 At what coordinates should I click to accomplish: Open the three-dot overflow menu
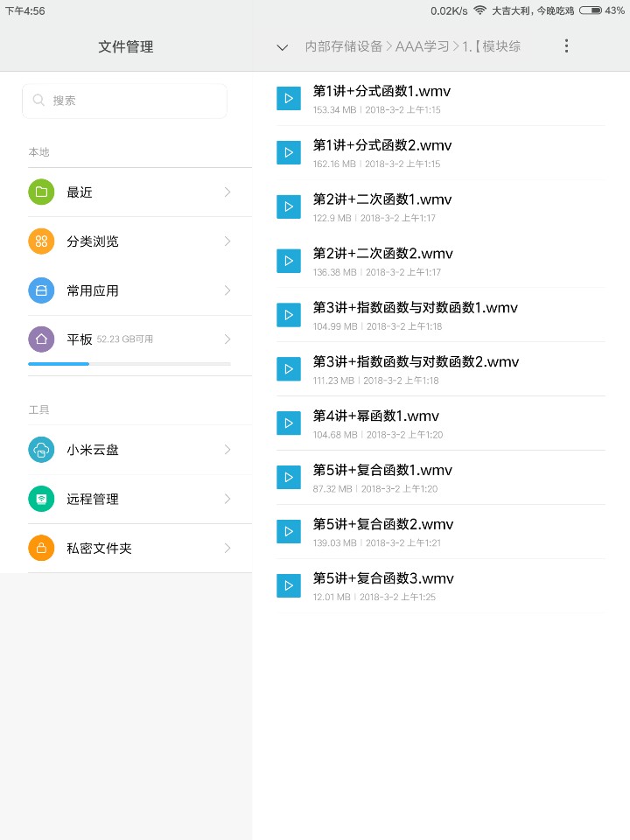pos(566,46)
